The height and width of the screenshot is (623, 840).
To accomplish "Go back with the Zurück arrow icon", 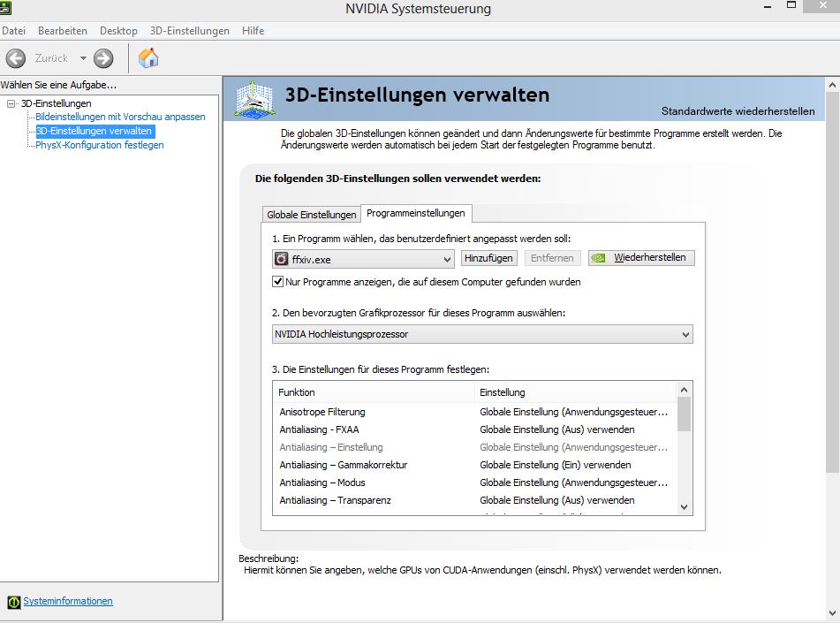I will pos(16,58).
